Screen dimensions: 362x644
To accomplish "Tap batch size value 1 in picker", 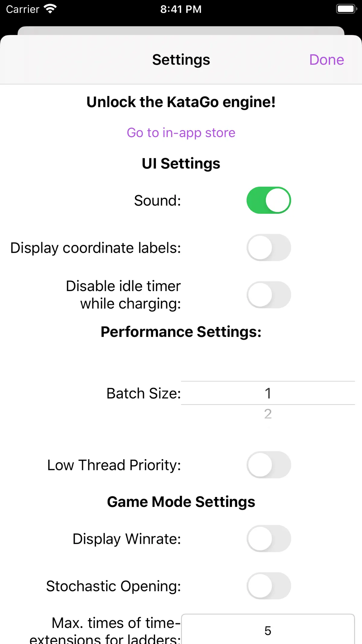I will [268, 393].
